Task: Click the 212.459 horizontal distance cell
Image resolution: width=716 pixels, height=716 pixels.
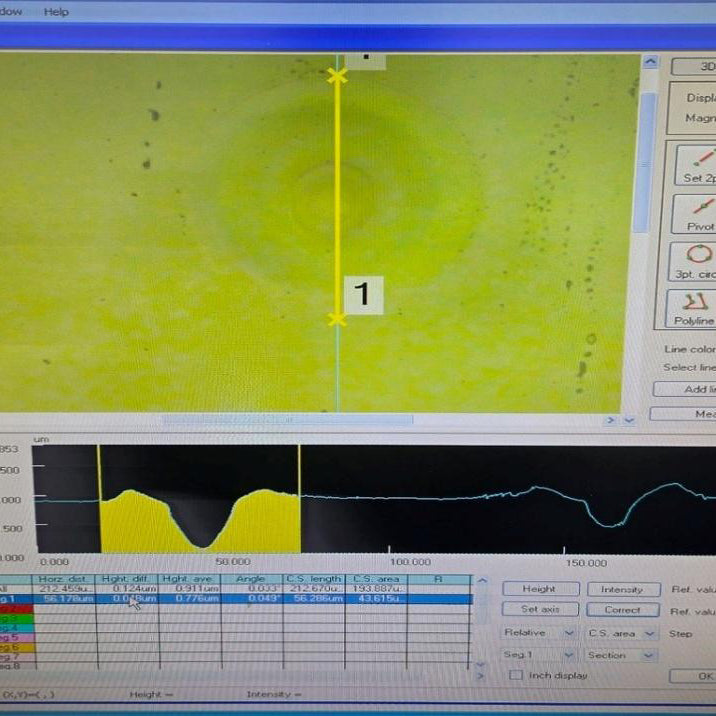Action: 63,589
